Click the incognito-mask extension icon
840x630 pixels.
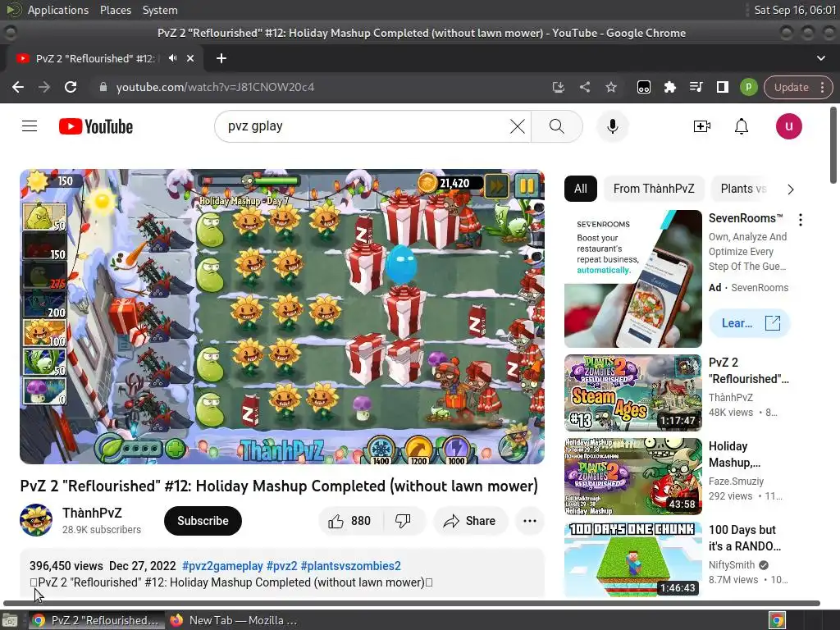643,87
